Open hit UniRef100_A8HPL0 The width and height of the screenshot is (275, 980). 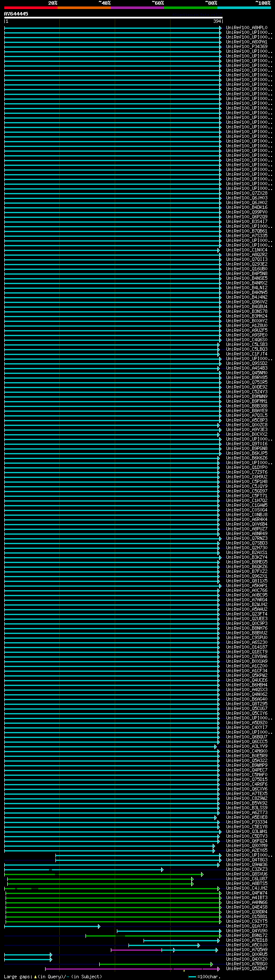pyautogui.click(x=247, y=28)
